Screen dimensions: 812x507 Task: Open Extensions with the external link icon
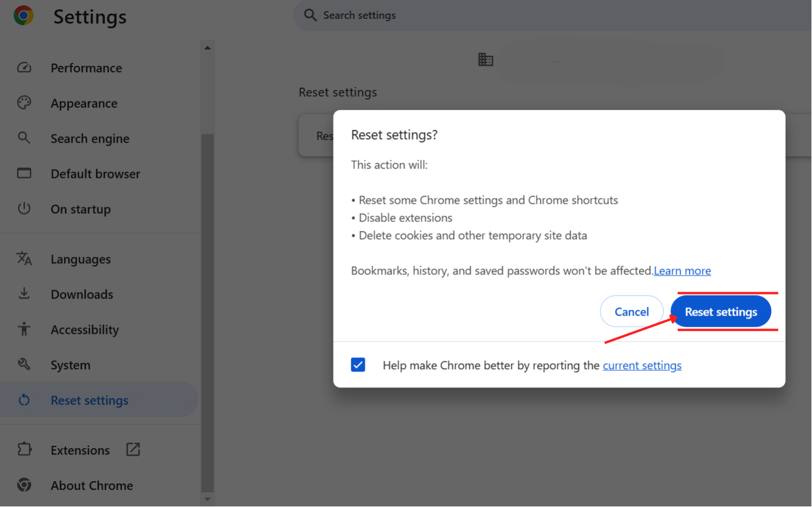[133, 449]
